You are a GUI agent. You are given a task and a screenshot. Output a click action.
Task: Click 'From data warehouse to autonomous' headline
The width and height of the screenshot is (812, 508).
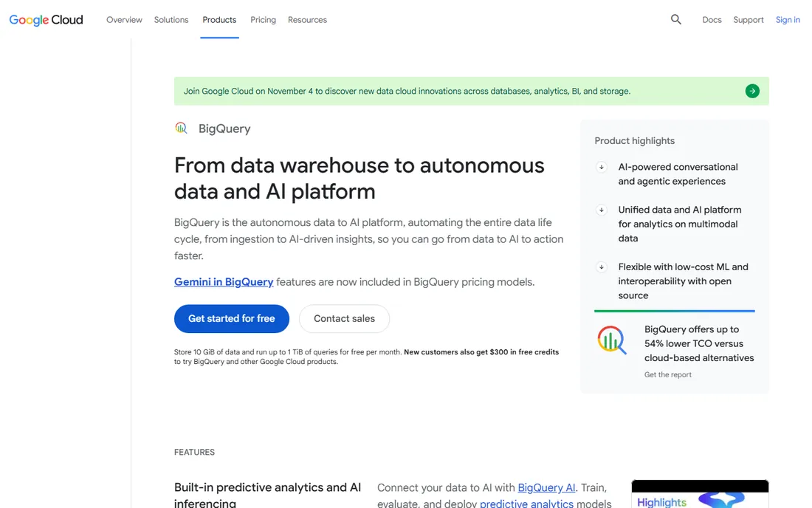(x=359, y=178)
